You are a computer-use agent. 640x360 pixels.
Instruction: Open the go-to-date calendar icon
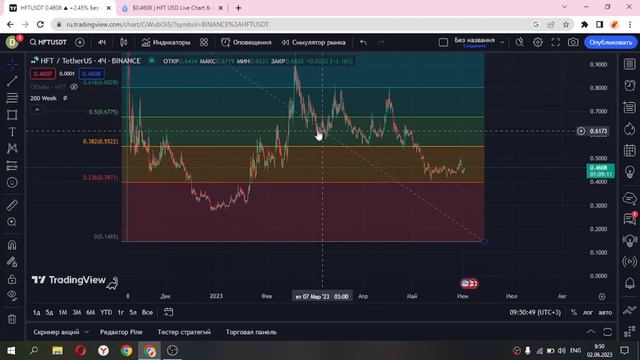(x=168, y=312)
